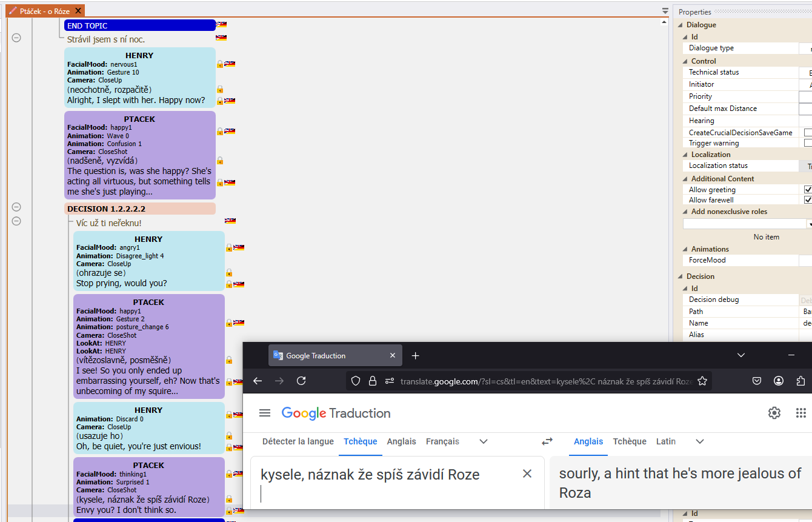Uncheck the Allow farewell checkbox
Viewport: 812px width, 522px height.
[x=808, y=200]
